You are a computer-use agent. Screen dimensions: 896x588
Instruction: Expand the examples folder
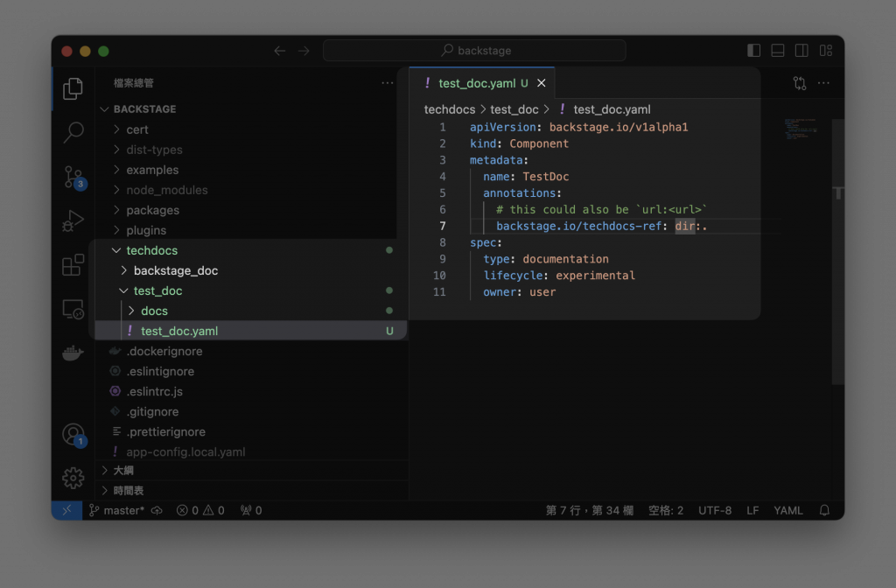[251, 170]
